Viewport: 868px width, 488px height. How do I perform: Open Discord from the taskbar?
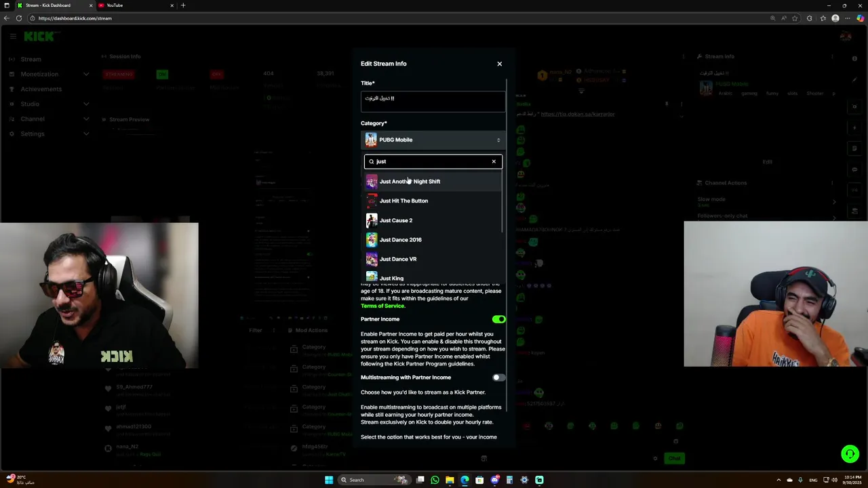tap(494, 480)
